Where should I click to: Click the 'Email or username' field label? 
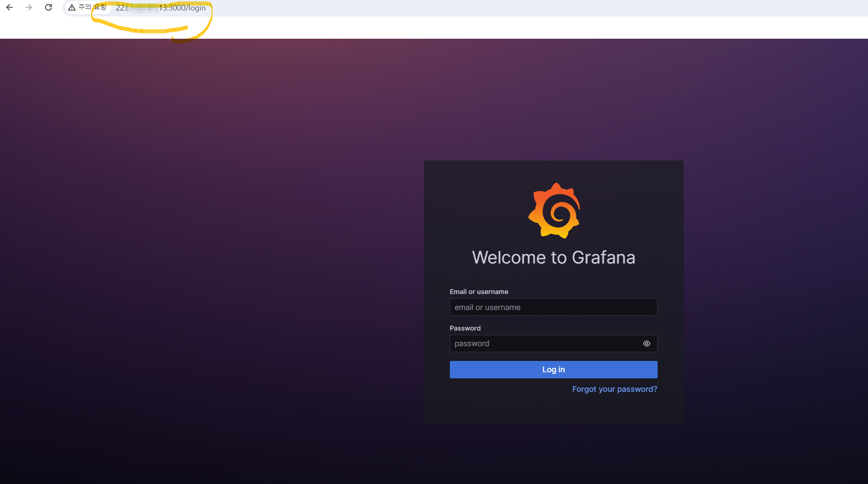pos(479,292)
